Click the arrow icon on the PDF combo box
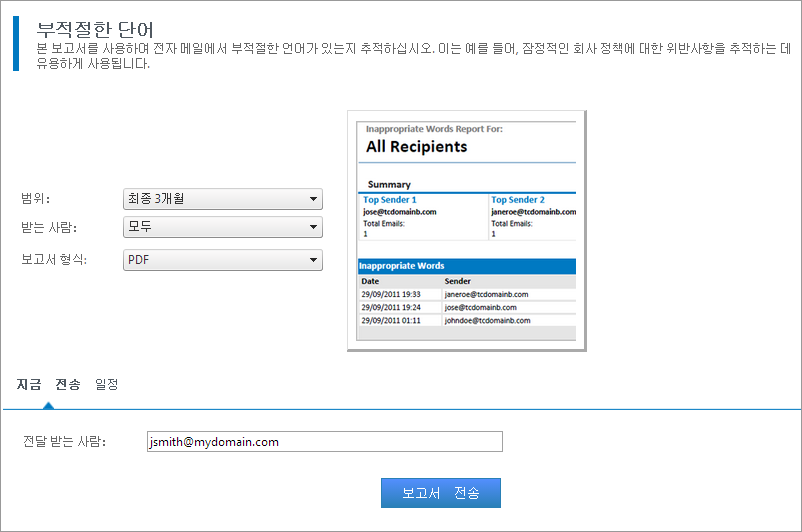This screenshot has width=802, height=532. click(x=313, y=260)
